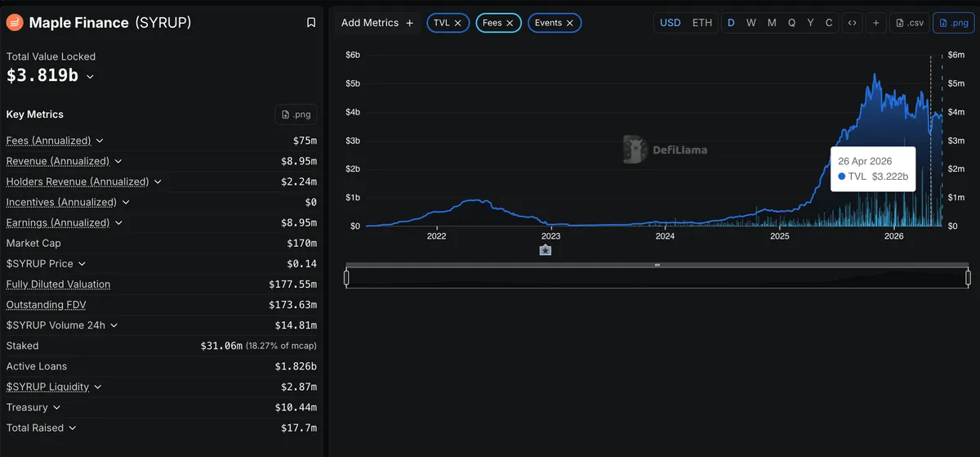The height and width of the screenshot is (457, 980).
Task: Click plus icon next to Add Metrics
Action: pos(410,23)
